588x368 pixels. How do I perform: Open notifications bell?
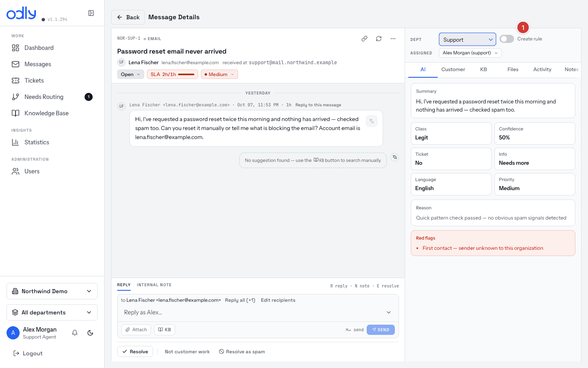click(75, 333)
